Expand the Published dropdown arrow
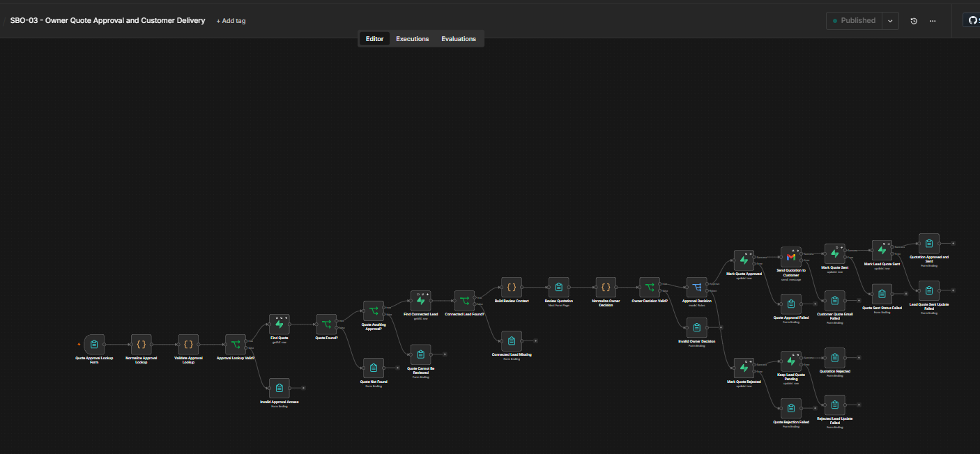The image size is (980, 454). click(x=890, y=21)
